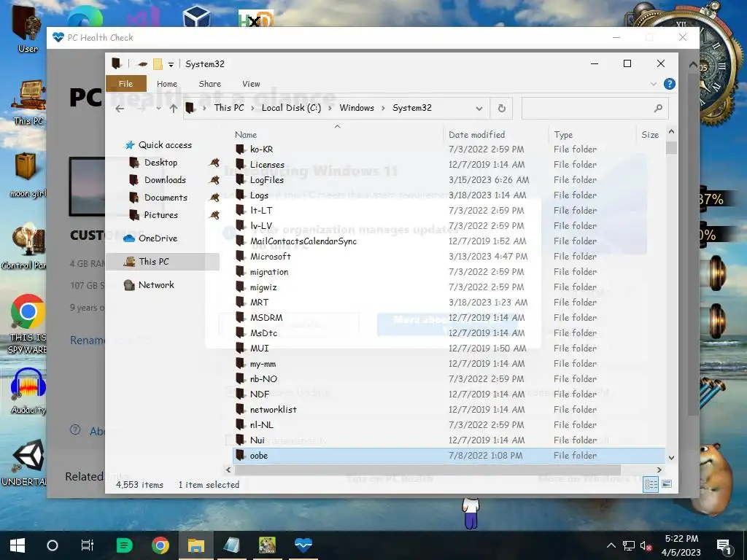This screenshot has height=560, width=747.
Task: Open Cortana search circle on taskbar
Action: tap(53, 545)
